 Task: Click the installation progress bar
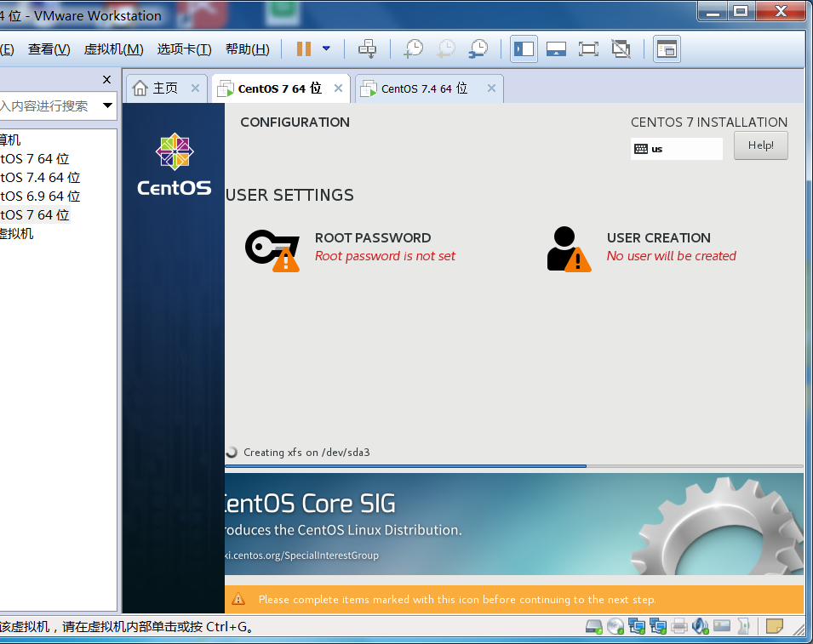pyautogui.click(x=514, y=466)
